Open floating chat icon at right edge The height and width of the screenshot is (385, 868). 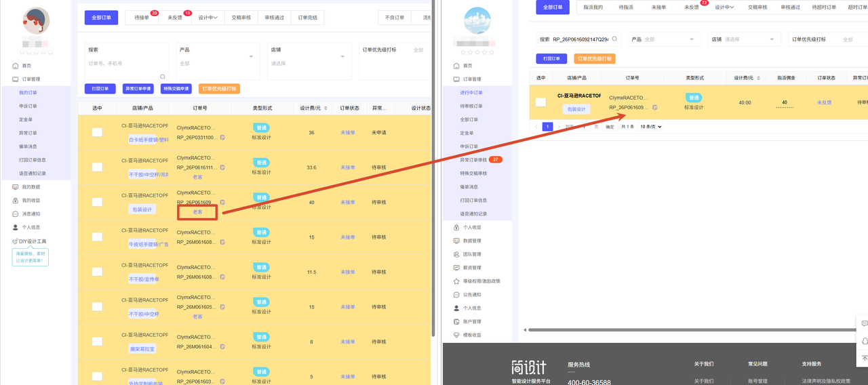tap(865, 323)
